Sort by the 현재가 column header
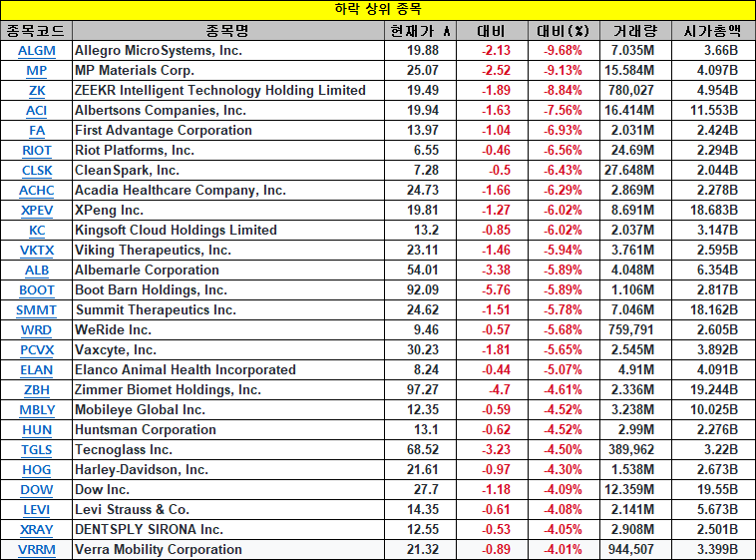 tap(421, 30)
